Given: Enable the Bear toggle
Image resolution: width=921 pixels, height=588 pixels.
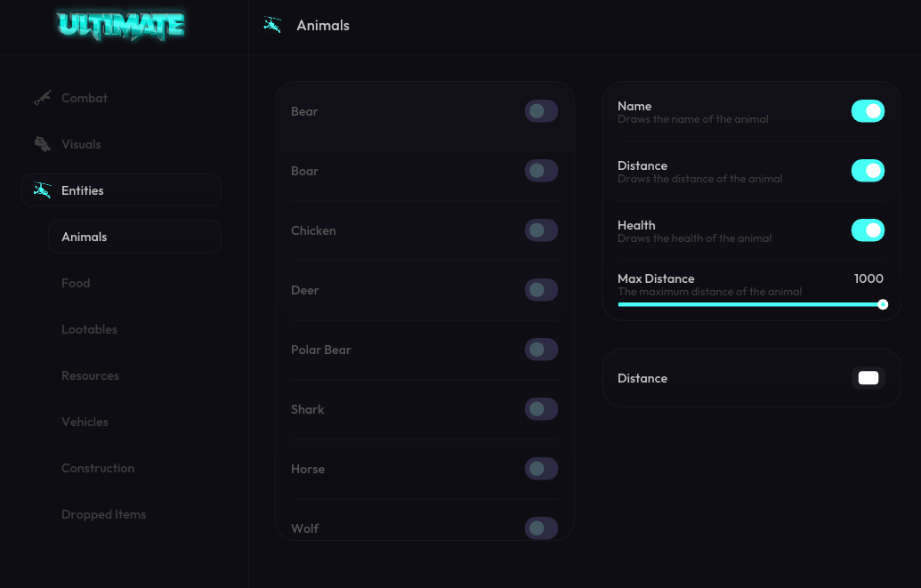Looking at the screenshot, I should click(541, 111).
